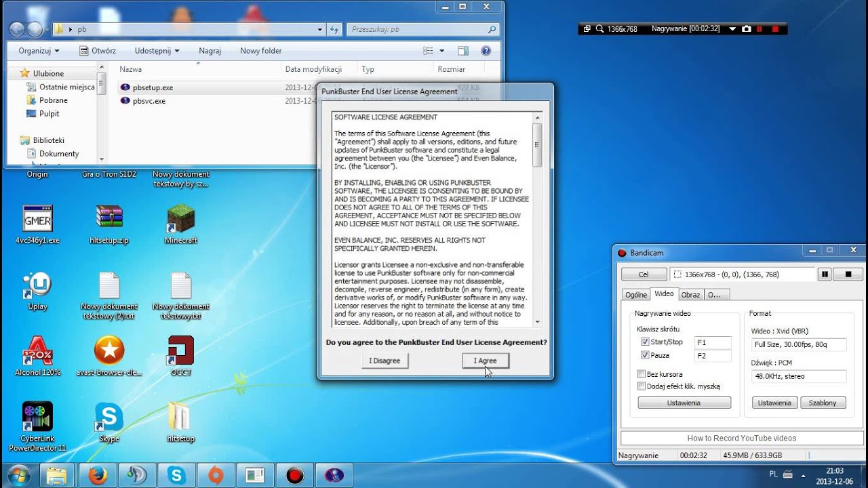The image size is (868, 488).
Task: Pause recording with Bandicam pause button
Action: (x=825, y=274)
